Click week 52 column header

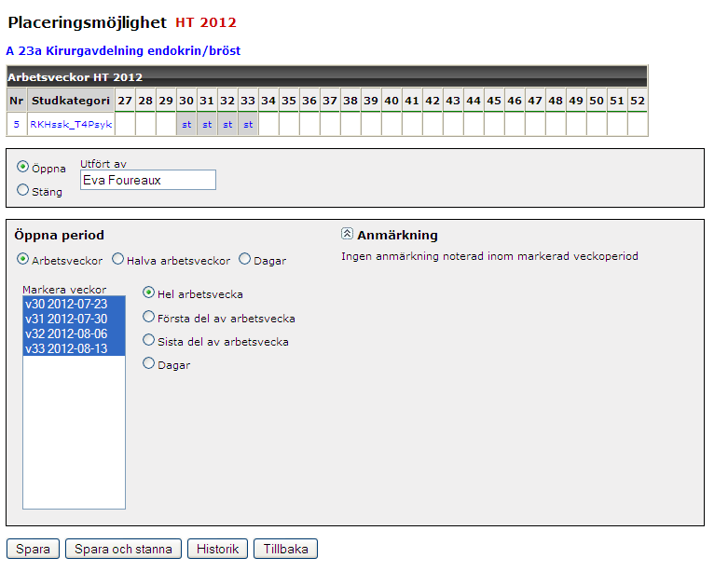coord(638,101)
